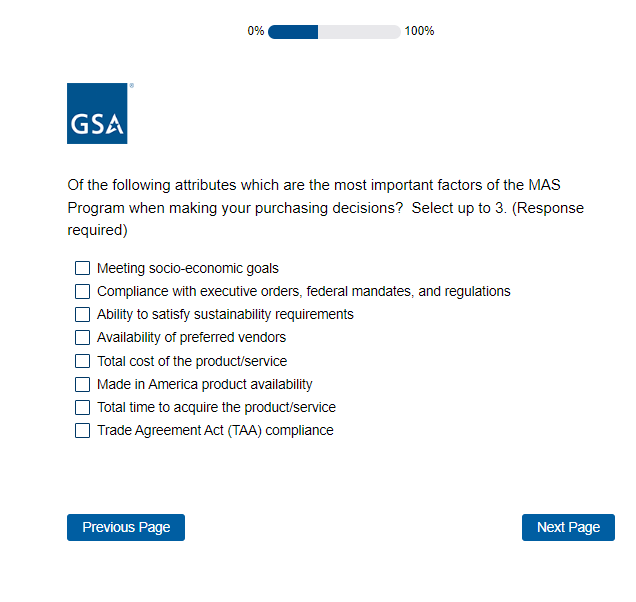Check the Total cost of product/service box
Image resolution: width=636 pixels, height=602 pixels.
[x=82, y=361]
